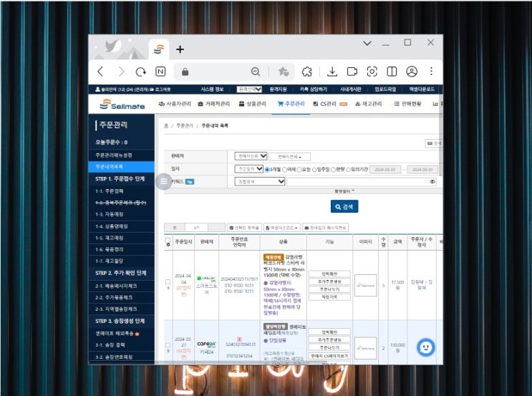This screenshot has width=532, height=396.
Task: Open the three-dot browser menu
Action: [x=431, y=72]
